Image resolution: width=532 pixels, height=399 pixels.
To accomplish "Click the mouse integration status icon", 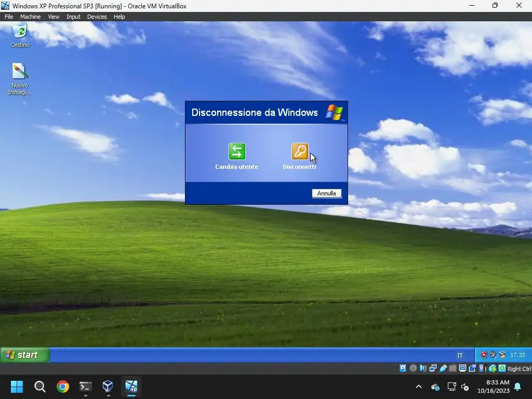I will coord(493,368).
